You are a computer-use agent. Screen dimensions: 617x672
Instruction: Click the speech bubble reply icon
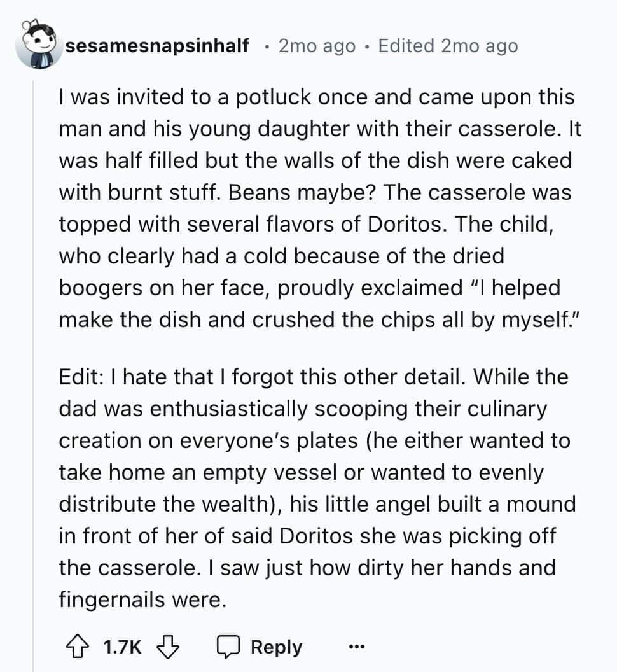(228, 647)
